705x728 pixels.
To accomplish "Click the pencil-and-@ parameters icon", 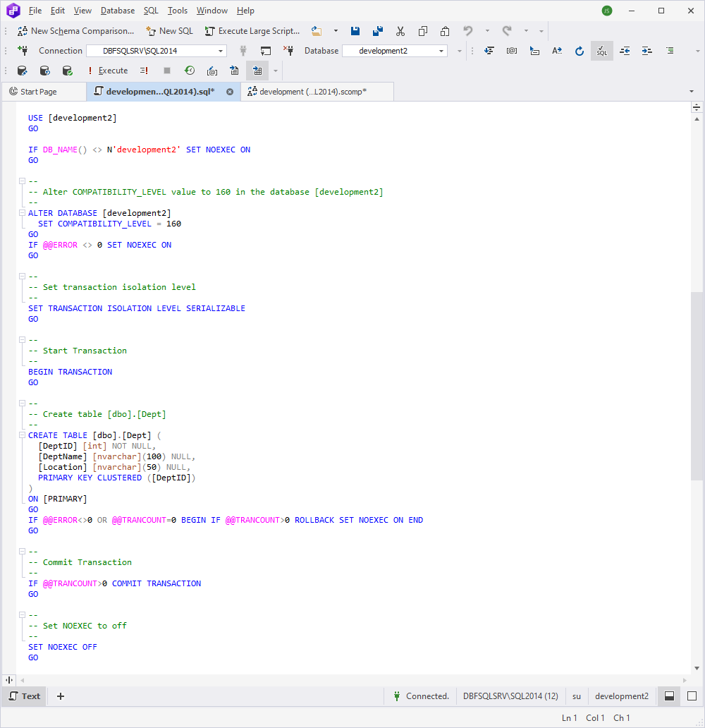I will coord(212,71).
